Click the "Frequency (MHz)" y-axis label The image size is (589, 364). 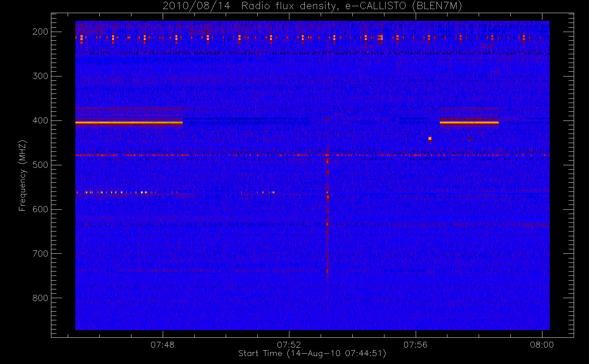pyautogui.click(x=23, y=175)
